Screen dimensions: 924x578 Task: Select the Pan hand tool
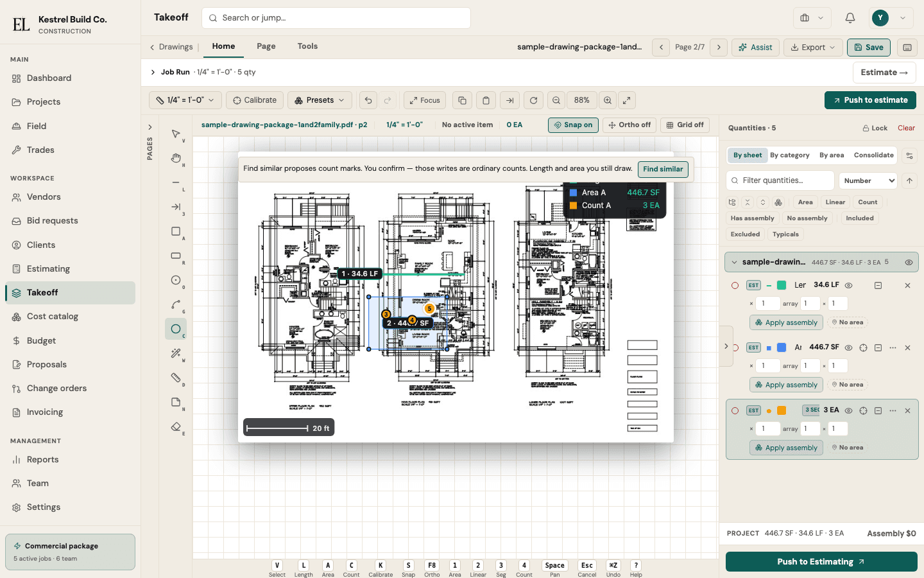176,158
